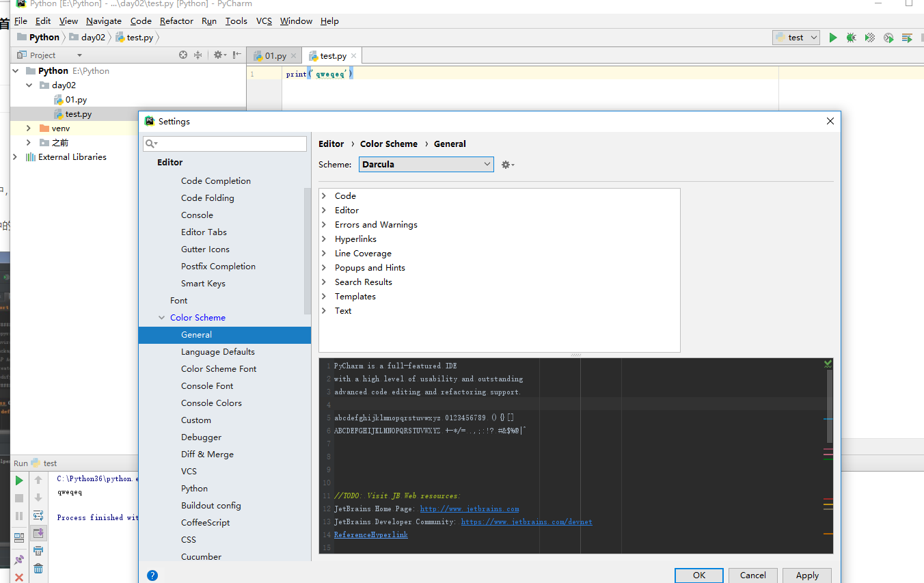Click the Settings help question icon
Viewport: 924px width, 583px height.
coord(152,575)
